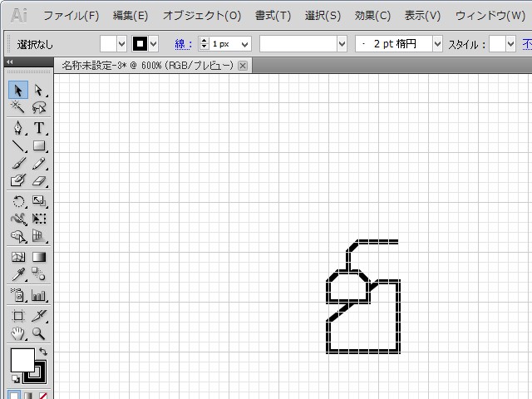This screenshot has width=532, height=399.
Task: Select the Eraser tool
Action: click(38, 180)
